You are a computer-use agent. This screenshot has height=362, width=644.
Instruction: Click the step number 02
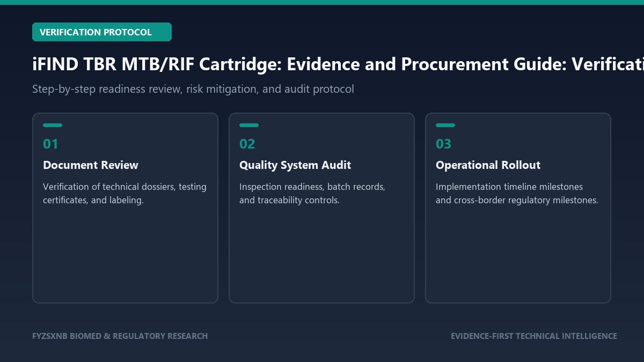[247, 144]
